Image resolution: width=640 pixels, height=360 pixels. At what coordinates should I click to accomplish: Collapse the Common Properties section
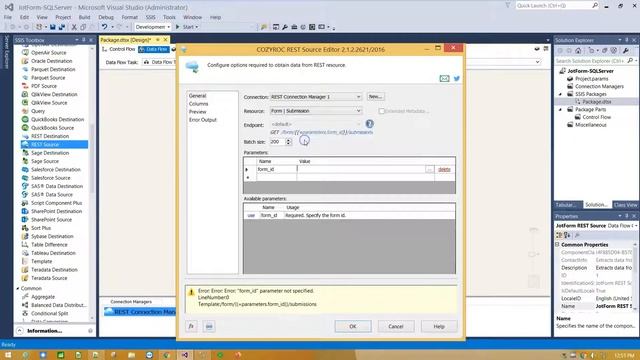[x=557, y=244]
